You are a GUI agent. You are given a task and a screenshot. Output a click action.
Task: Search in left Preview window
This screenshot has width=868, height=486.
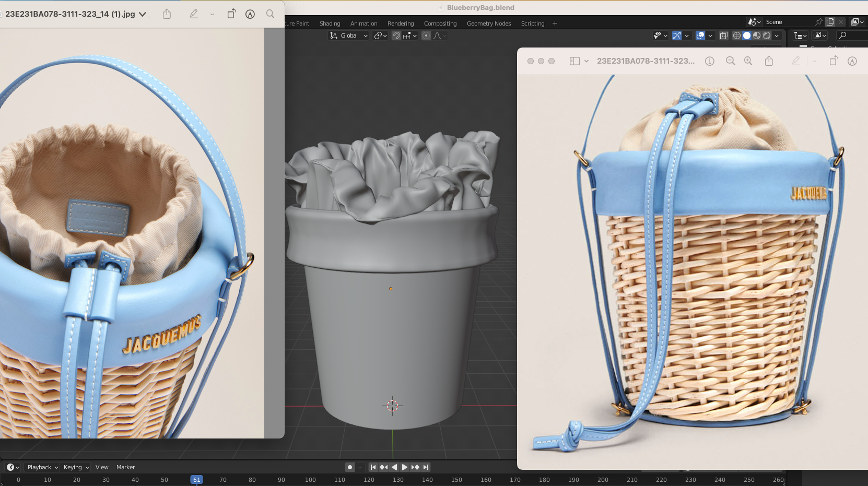pyautogui.click(x=270, y=14)
